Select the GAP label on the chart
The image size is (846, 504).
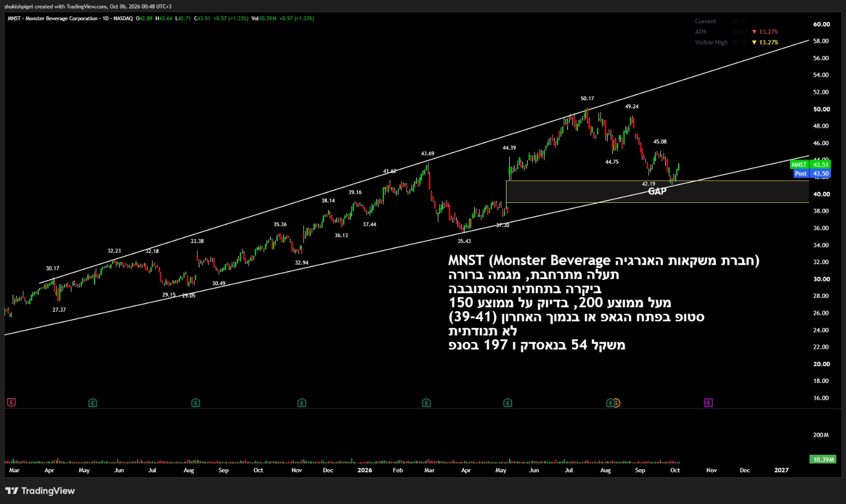(657, 191)
